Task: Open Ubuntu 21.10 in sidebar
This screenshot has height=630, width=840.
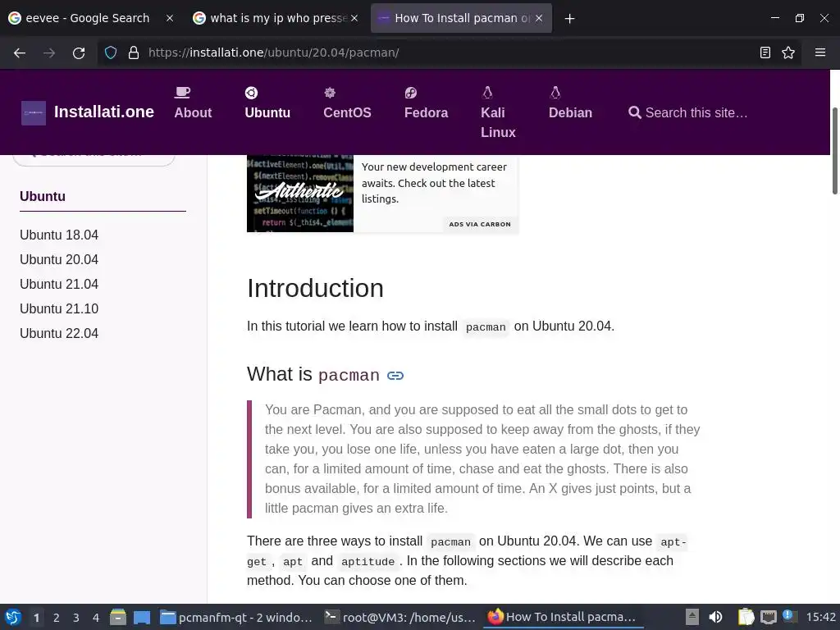Action: coord(59,309)
